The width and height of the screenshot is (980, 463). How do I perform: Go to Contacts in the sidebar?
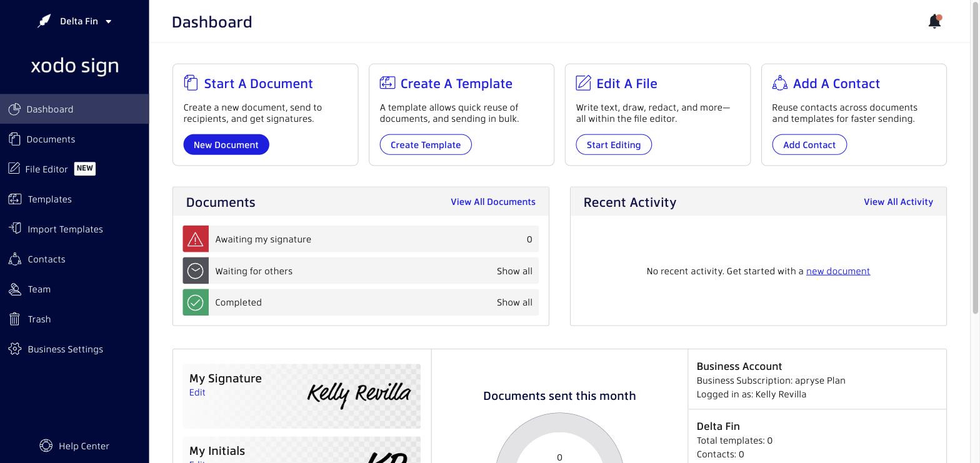(x=74, y=259)
